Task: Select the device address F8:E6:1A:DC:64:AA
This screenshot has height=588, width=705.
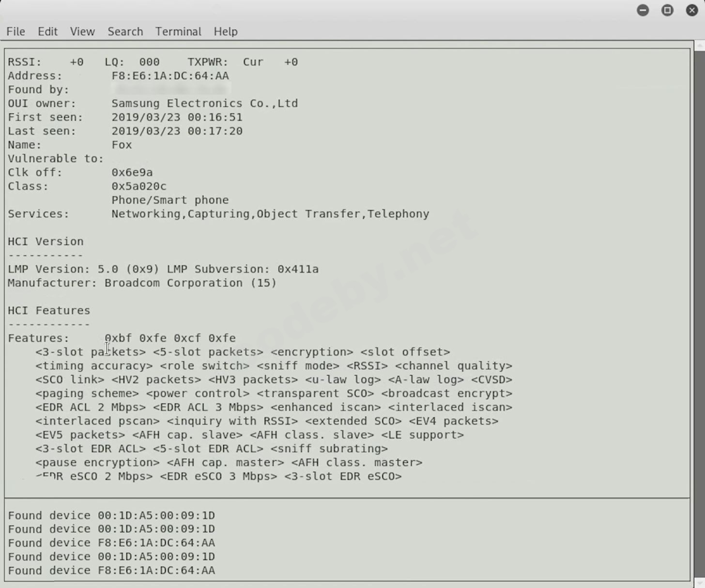Action: [x=170, y=75]
